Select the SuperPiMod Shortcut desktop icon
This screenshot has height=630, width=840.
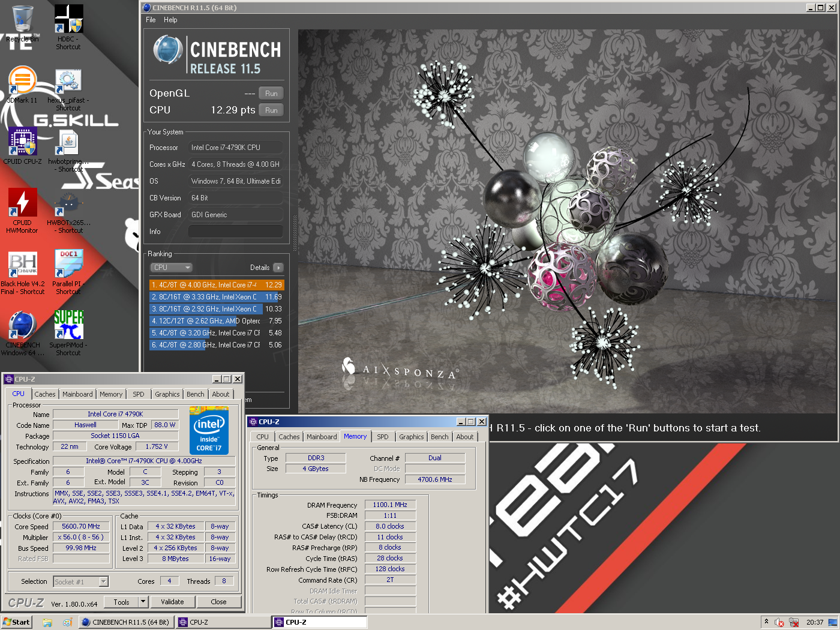pyautogui.click(x=68, y=334)
